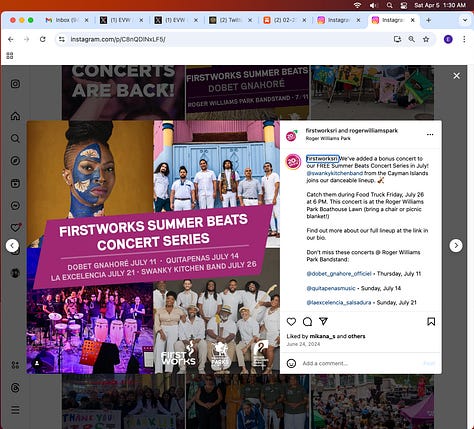Open the More hamburger menu in sidebar
The width and height of the screenshot is (474, 429).
15,410
